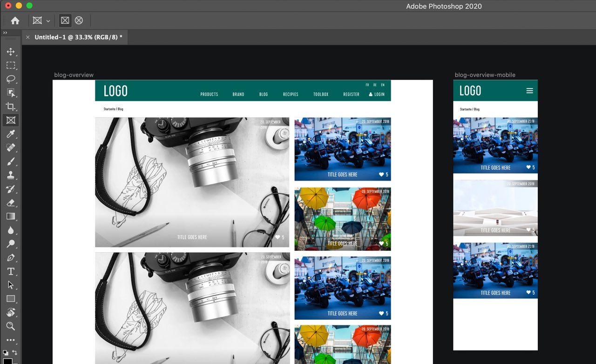This screenshot has width=596, height=364.
Task: Select the Horizontal Type tool
Action: pyautogui.click(x=11, y=271)
